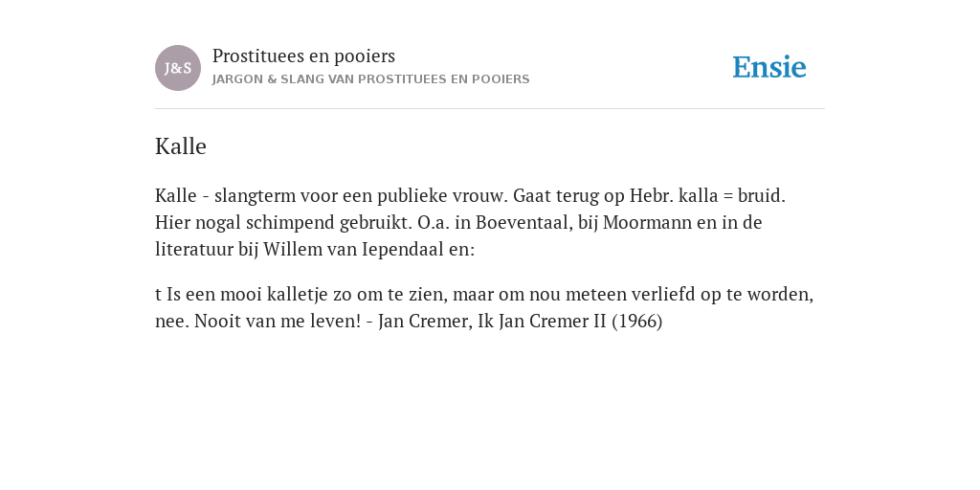Open the 'Prostituees en pooiers' title link
Screen dimensions: 980x490
(303, 56)
